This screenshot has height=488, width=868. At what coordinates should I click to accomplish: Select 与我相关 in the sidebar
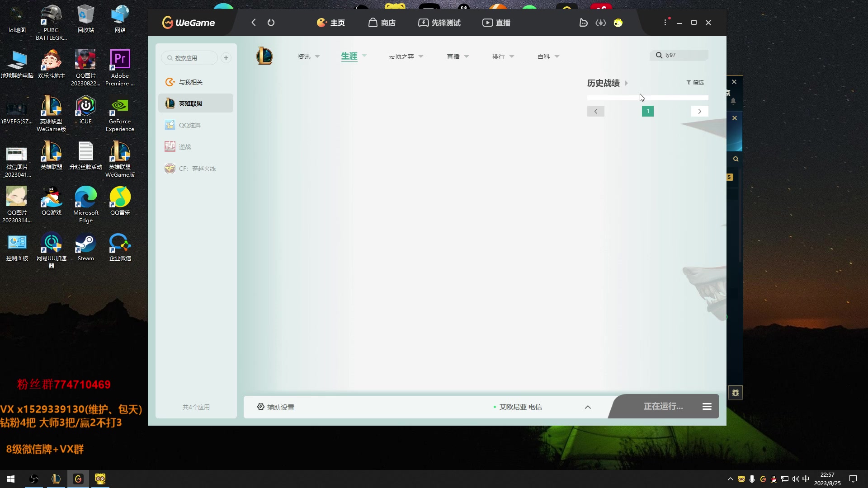196,82
